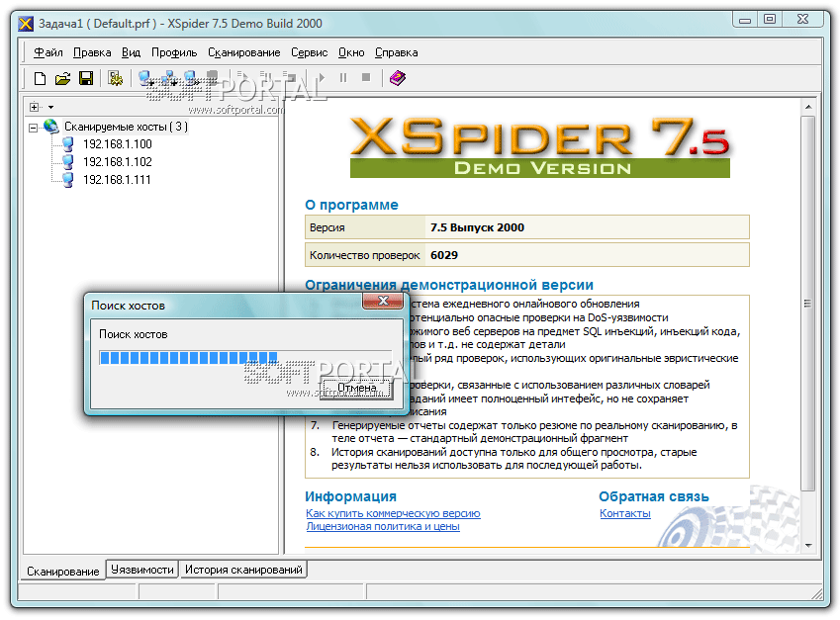Open the Сканирование menu
Viewport: 840px width, 620px height.
coord(243,52)
